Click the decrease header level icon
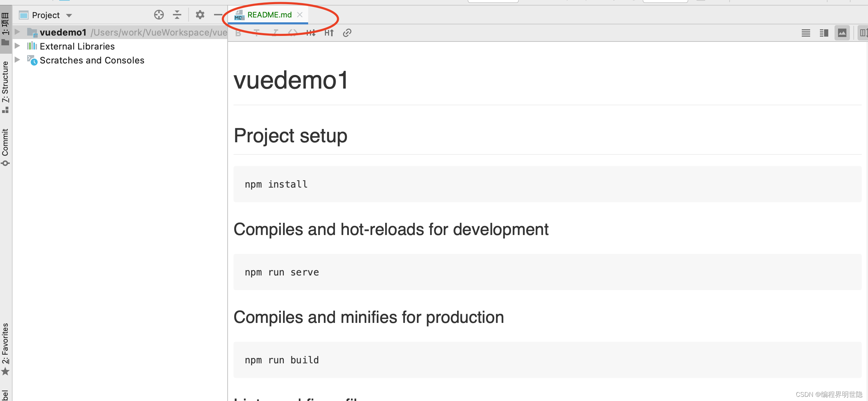Image resolution: width=868 pixels, height=401 pixels. (x=311, y=33)
